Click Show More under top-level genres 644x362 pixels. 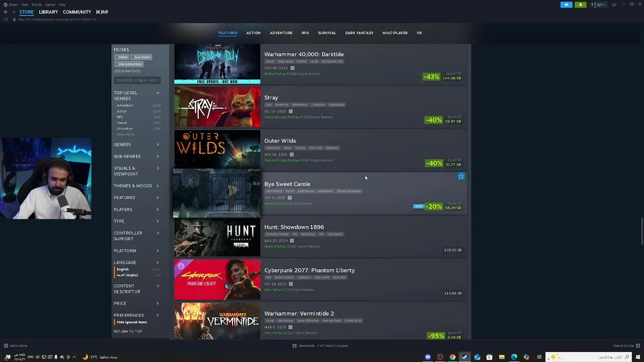click(x=126, y=134)
